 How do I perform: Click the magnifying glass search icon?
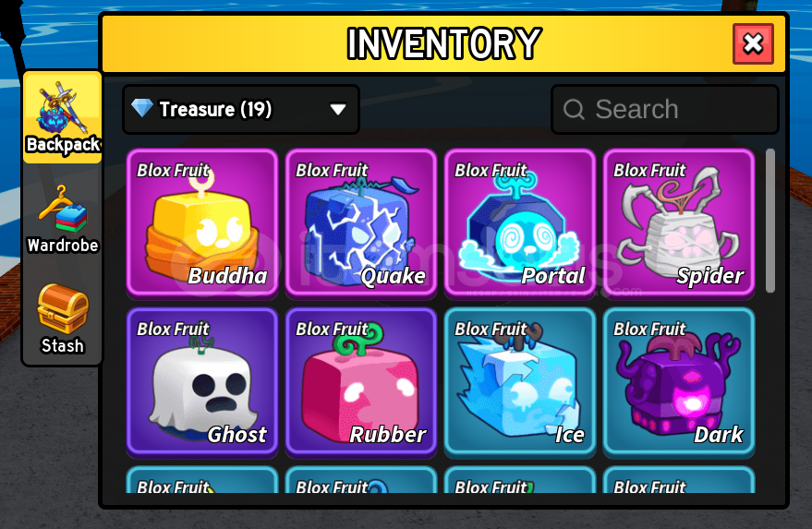(574, 109)
